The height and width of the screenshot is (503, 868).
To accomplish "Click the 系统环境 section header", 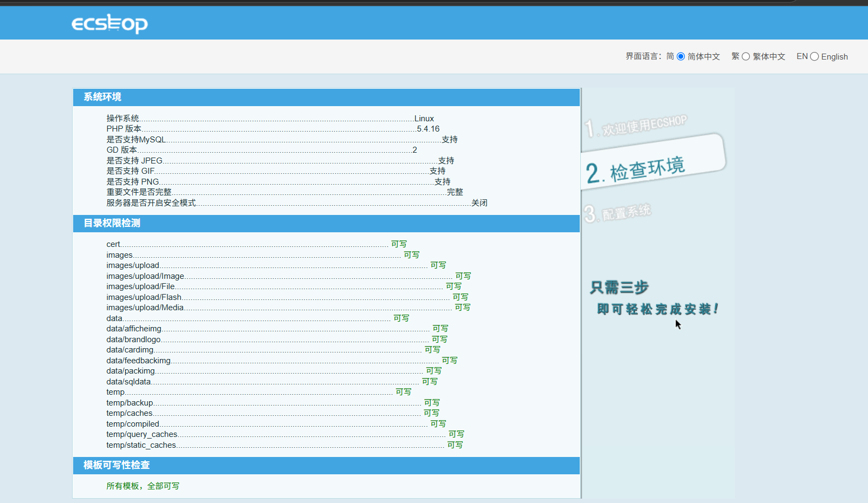I will (326, 97).
